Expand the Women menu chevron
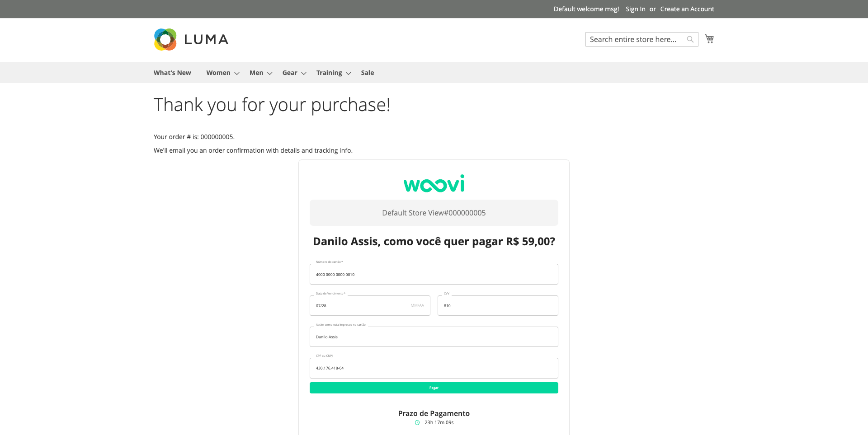 point(237,73)
